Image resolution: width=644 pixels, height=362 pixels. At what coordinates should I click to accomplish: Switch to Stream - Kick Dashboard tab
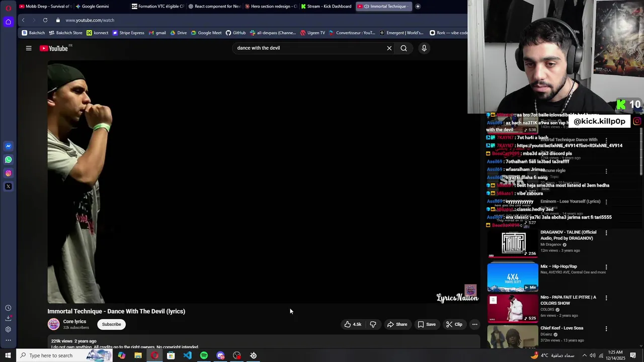coord(327,7)
